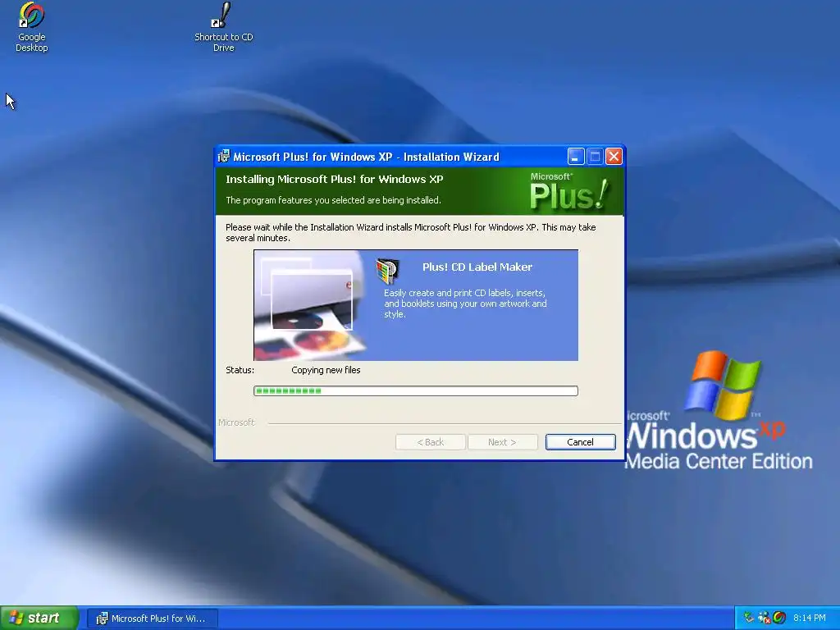
Task: Cancel the Plus! installation
Action: tap(580, 442)
